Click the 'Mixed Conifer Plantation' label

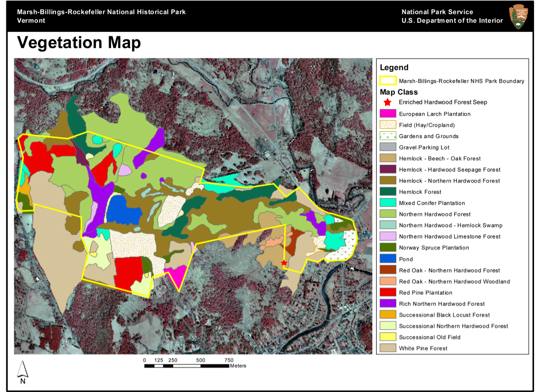pos(432,203)
